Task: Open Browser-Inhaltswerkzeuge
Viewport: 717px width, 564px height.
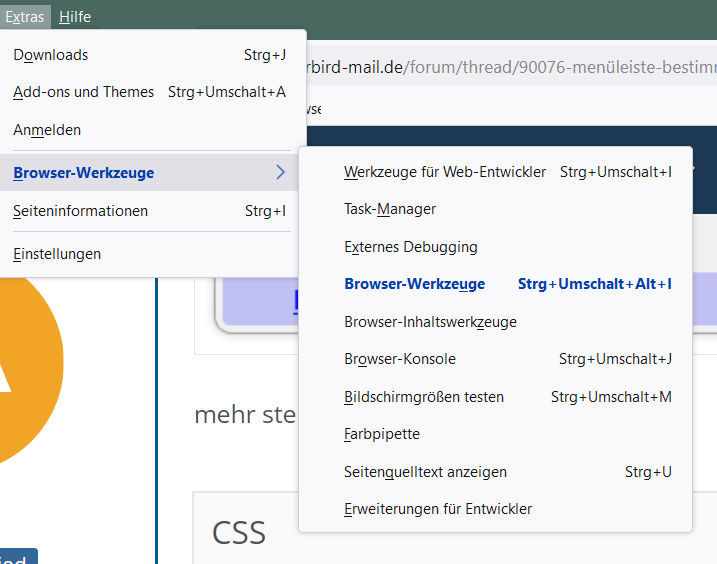Action: pyautogui.click(x=430, y=322)
